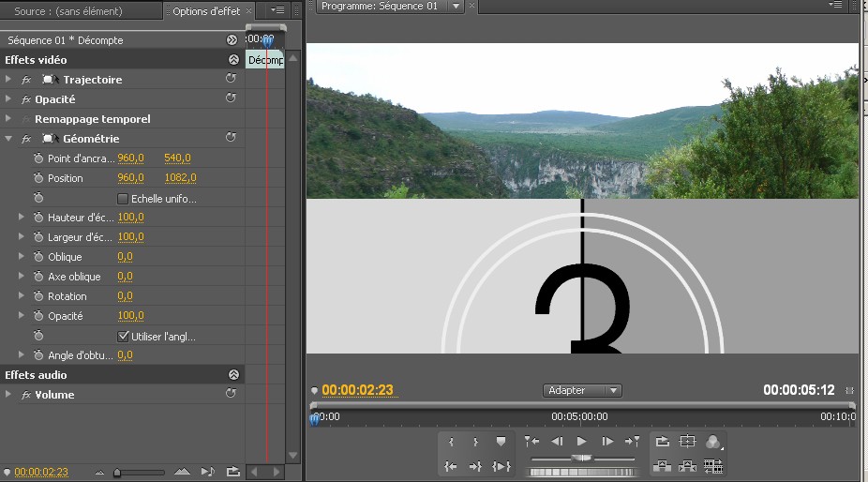Toggle stopwatch for Oblique
The width and height of the screenshot is (868, 482).
[38, 257]
